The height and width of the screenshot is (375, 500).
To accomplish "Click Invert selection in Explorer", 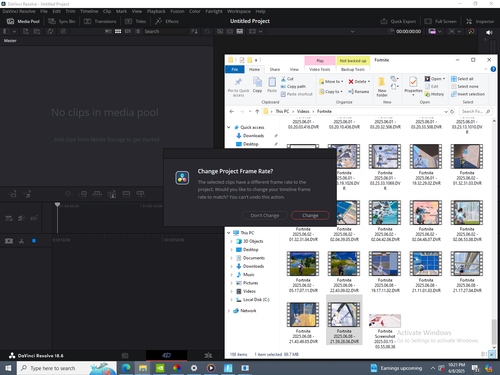I will click(468, 94).
